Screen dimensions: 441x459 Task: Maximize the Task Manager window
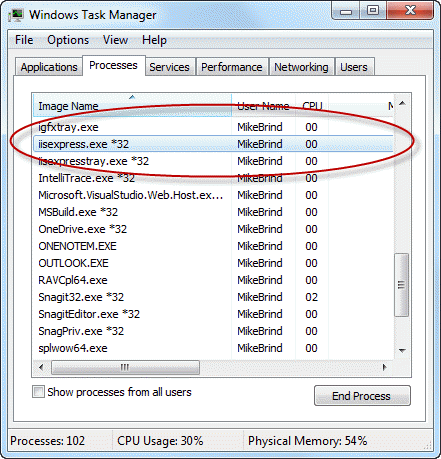click(x=373, y=11)
